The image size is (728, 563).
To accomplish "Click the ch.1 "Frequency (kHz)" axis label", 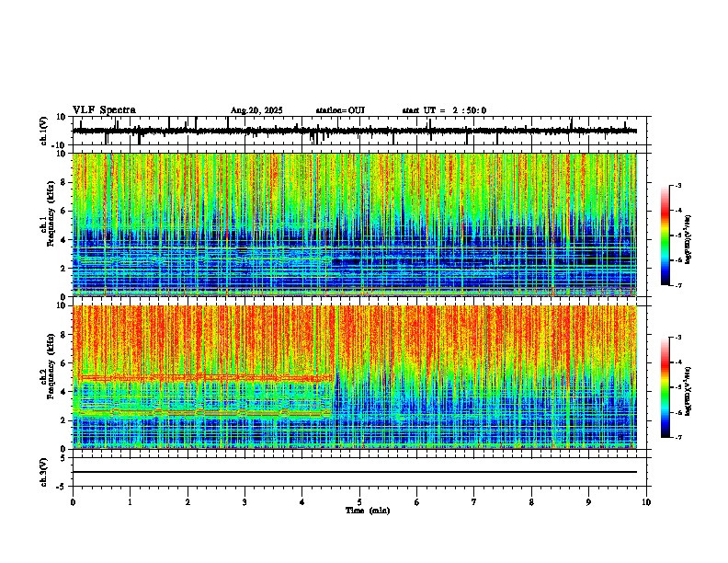I will 51,213.
